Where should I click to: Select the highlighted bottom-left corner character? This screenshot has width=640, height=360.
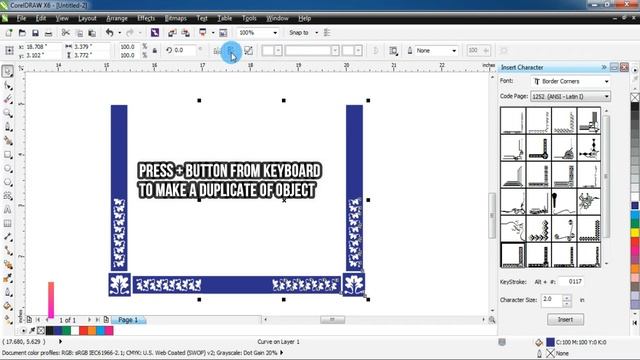[x=513, y=255]
